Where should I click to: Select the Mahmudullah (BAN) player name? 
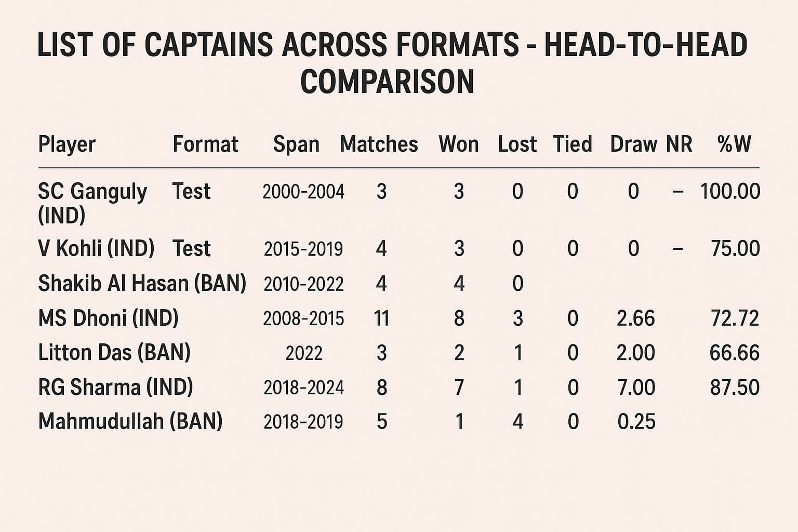tap(130, 421)
